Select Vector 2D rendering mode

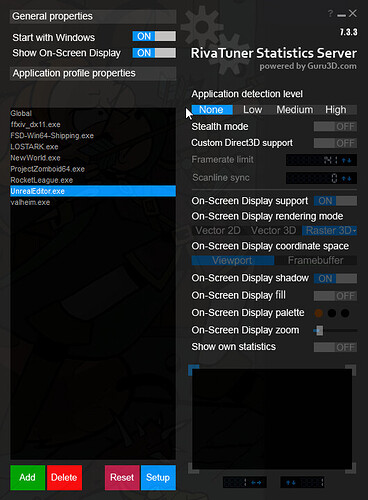[218, 230]
